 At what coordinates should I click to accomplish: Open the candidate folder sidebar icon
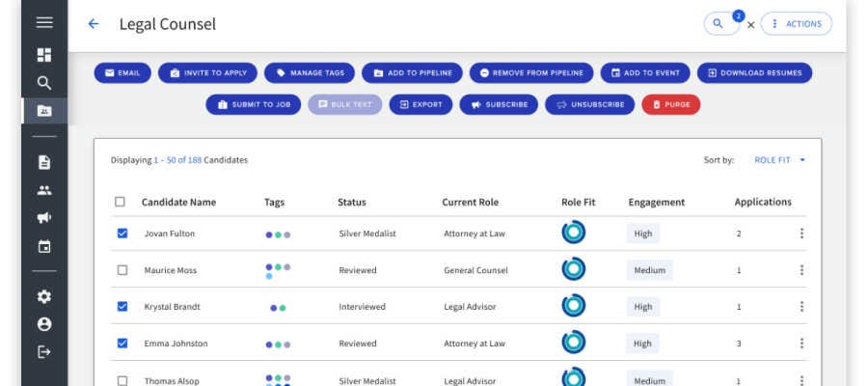click(x=44, y=111)
